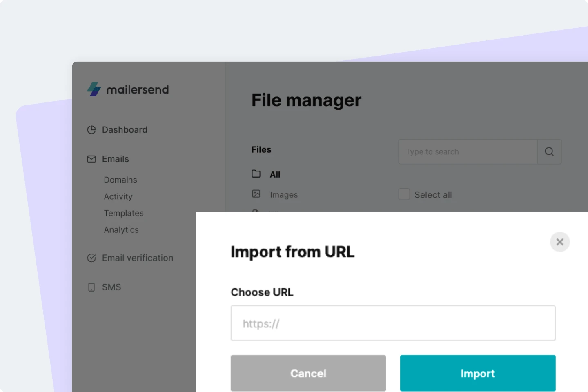Screen dimensions: 588x392
Task: Open Dashboard in sidebar
Action: point(125,130)
